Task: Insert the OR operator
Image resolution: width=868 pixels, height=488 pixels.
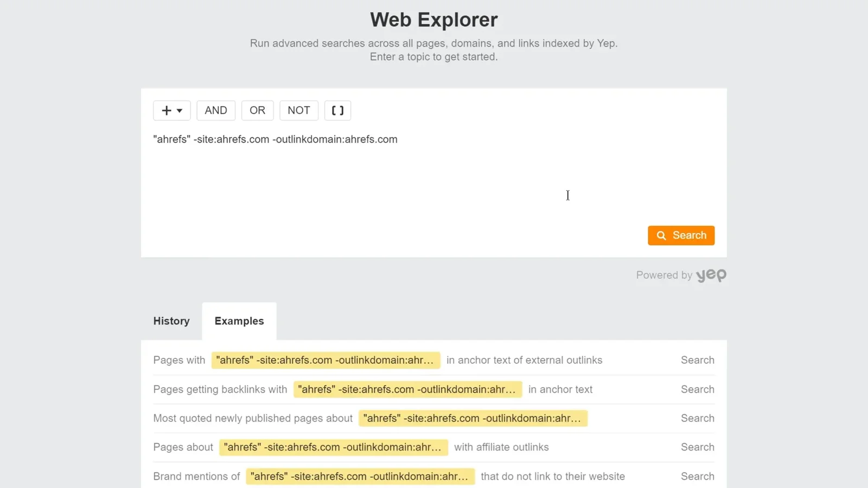Action: tap(257, 111)
